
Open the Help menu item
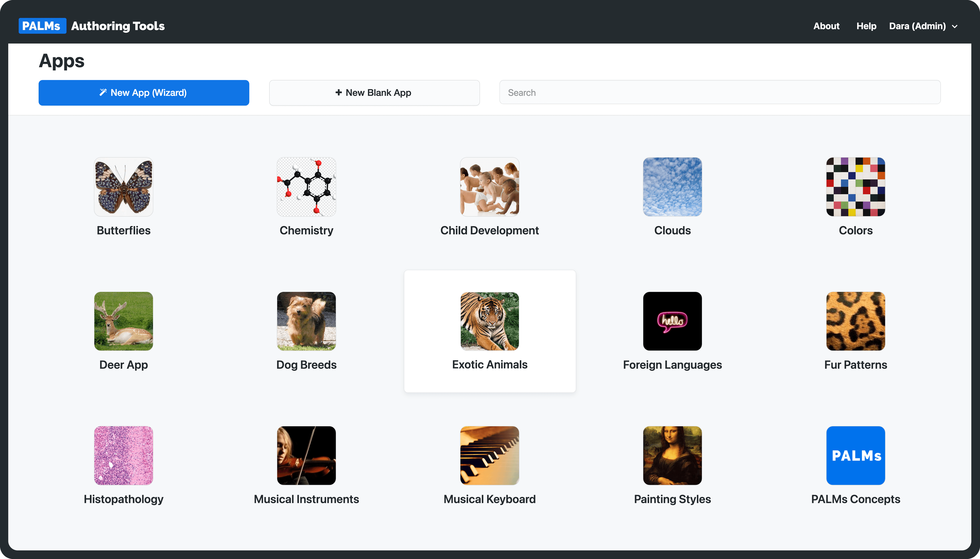[866, 26]
